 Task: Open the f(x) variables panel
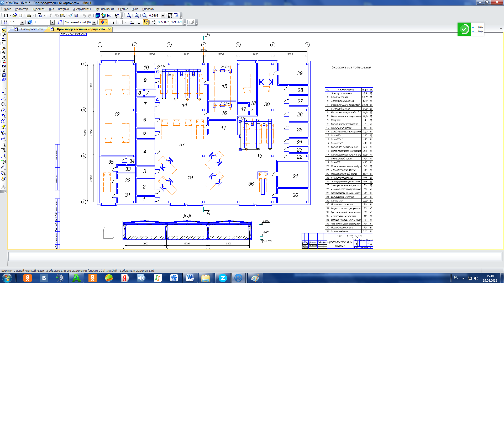(x=109, y=15)
